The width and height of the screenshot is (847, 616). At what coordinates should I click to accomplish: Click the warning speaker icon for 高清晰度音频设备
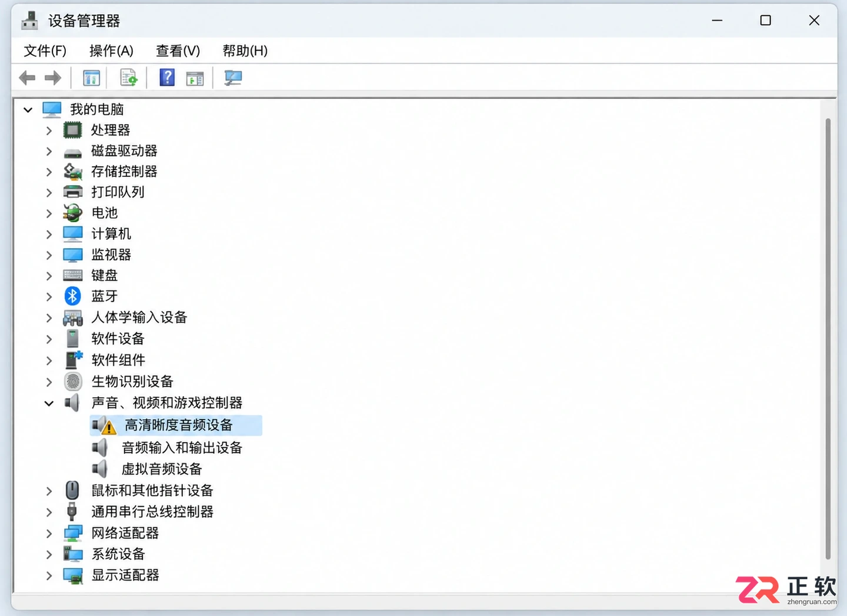[104, 426]
